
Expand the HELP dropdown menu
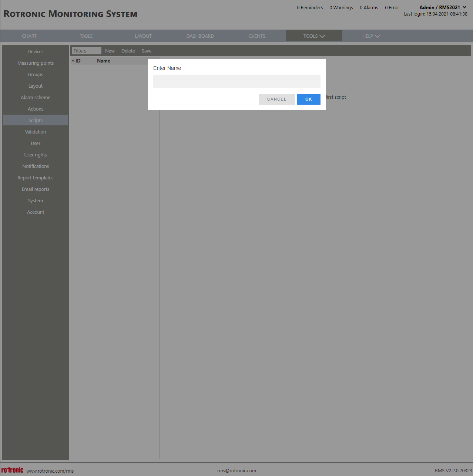pyautogui.click(x=371, y=36)
